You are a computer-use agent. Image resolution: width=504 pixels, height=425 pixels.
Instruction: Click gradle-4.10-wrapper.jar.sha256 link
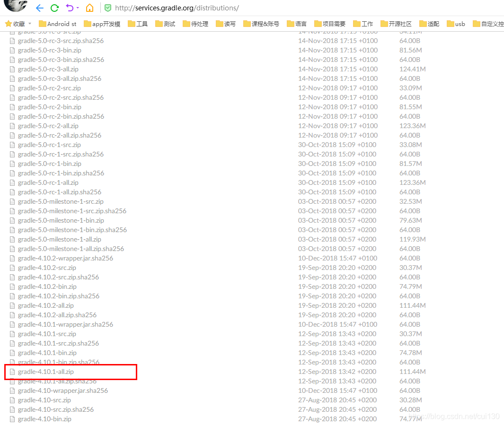[x=63, y=390]
